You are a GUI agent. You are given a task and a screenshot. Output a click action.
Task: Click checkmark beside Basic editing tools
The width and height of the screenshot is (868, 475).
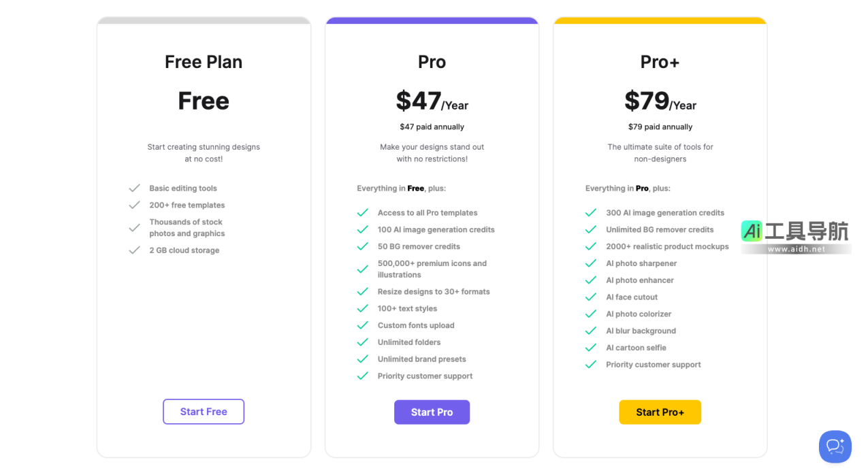coord(135,189)
